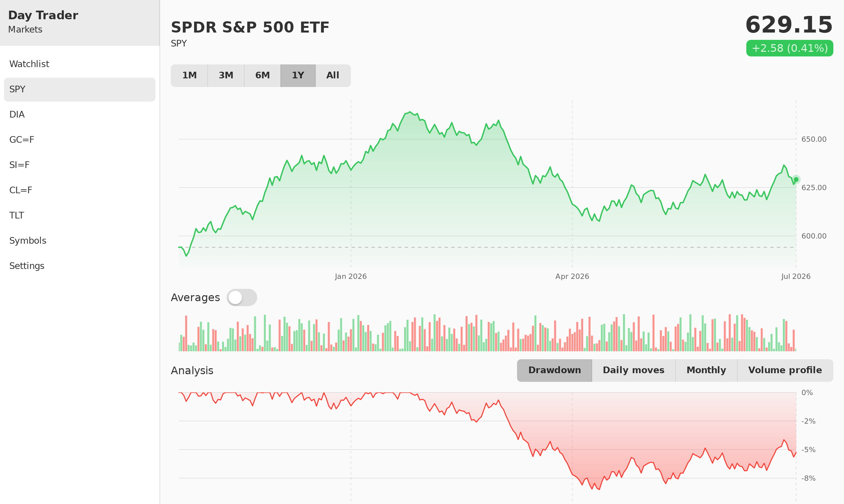
Task: Select the 1M time range
Action: tap(189, 75)
